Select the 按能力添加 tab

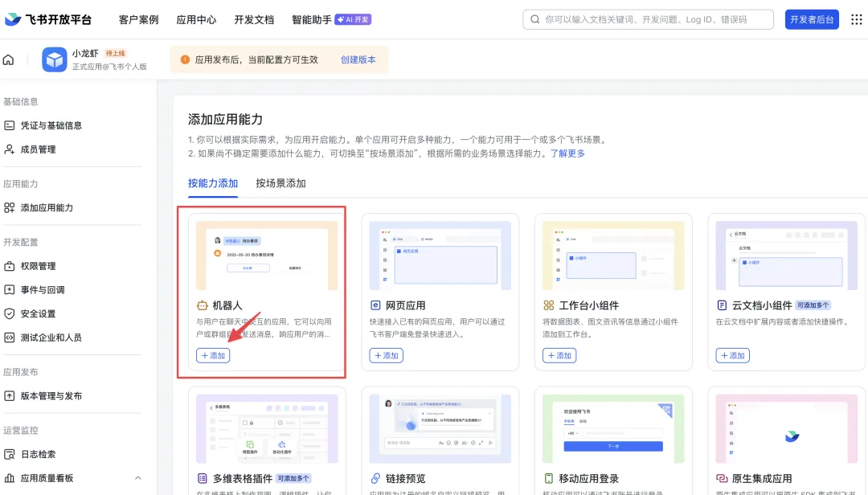coord(212,183)
